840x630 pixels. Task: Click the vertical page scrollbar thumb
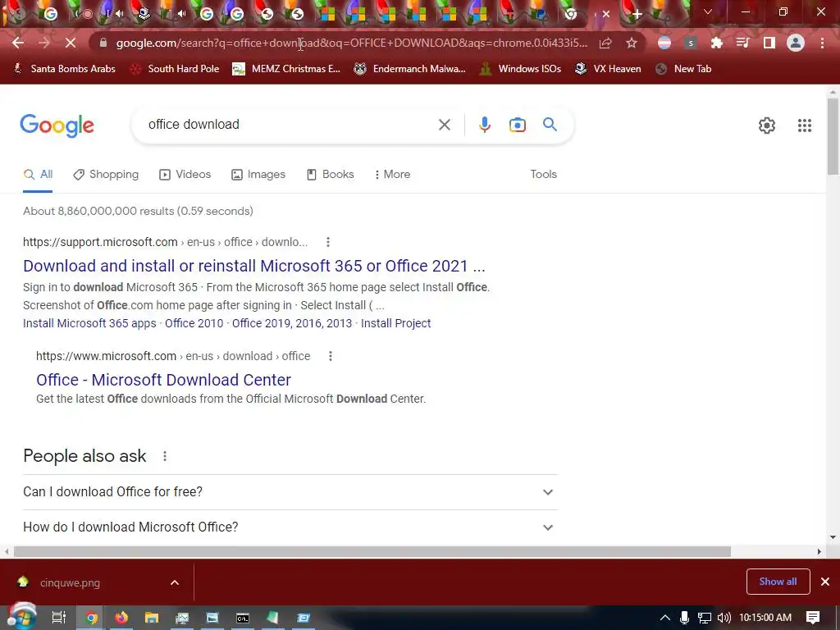pos(833,137)
